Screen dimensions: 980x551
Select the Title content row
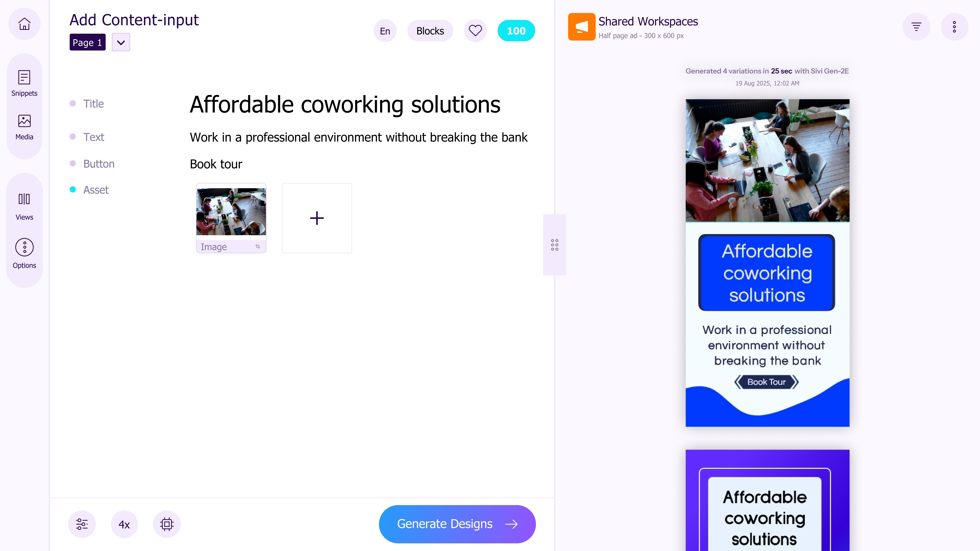tap(94, 104)
